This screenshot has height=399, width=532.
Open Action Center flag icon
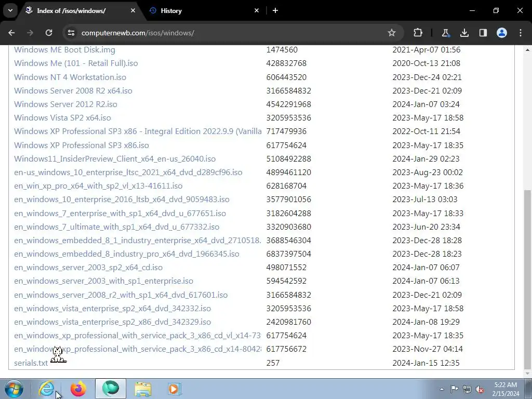click(x=454, y=389)
